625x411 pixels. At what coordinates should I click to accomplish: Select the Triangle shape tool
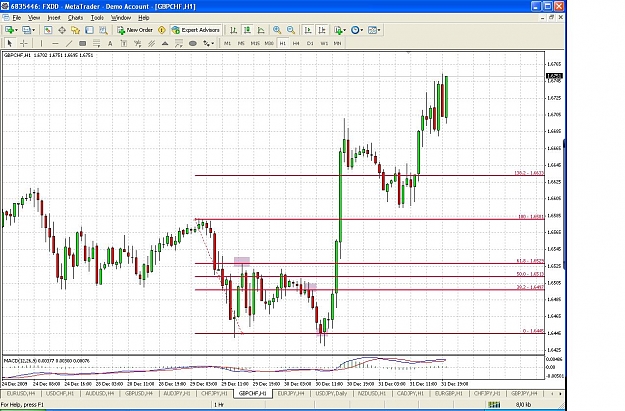point(165,43)
